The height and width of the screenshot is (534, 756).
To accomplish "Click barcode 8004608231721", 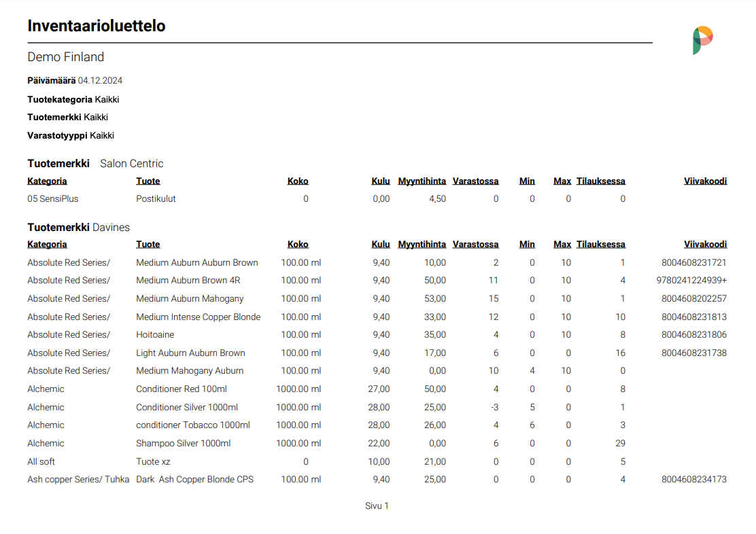I will point(694,263).
